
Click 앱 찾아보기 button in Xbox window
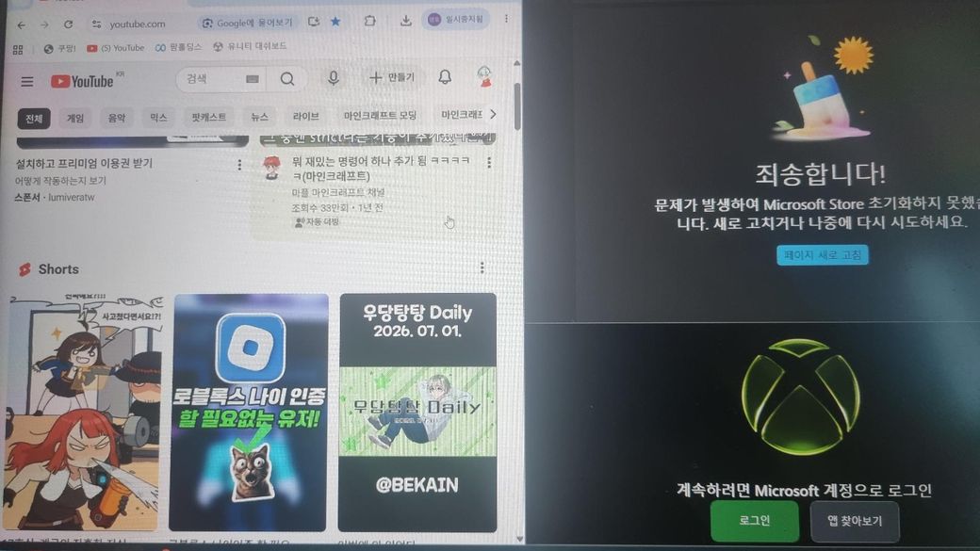pyautogui.click(x=855, y=520)
